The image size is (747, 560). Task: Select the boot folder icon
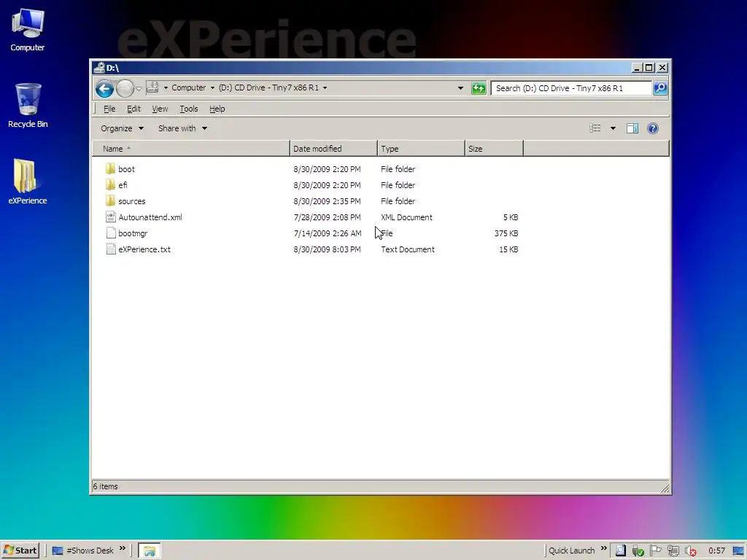click(x=111, y=168)
